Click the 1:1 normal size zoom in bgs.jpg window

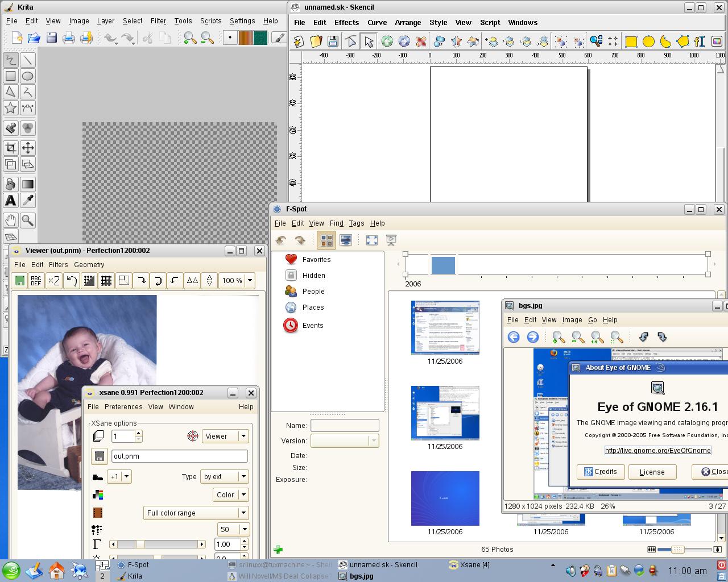(597, 337)
